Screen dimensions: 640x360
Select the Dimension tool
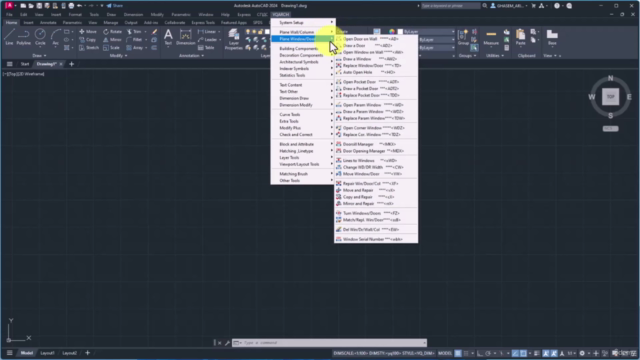point(185,37)
